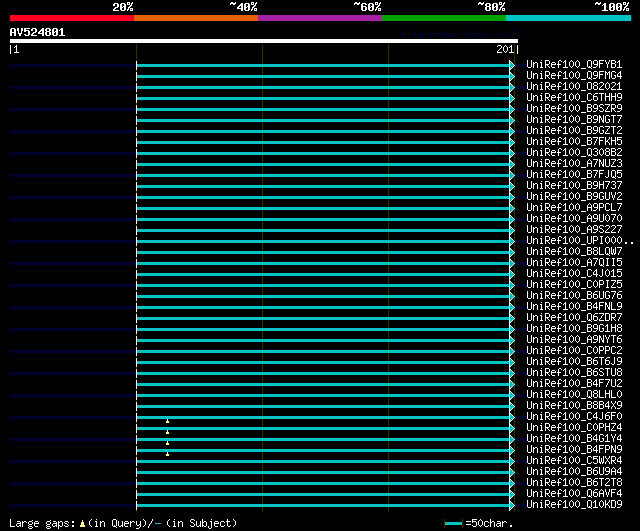Open hit UniRef100_C0PIZ5
Screen dimensions: 640x531
click(574, 284)
